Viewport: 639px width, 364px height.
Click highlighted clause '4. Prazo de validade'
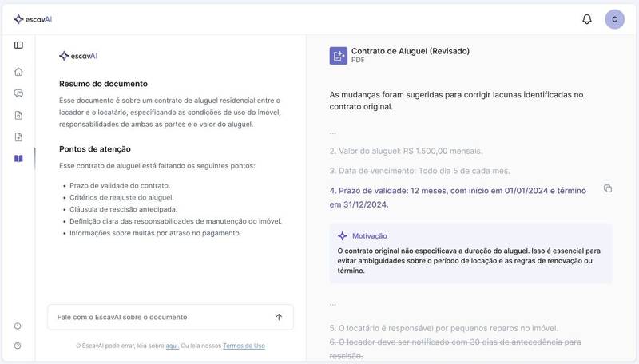[x=458, y=197]
